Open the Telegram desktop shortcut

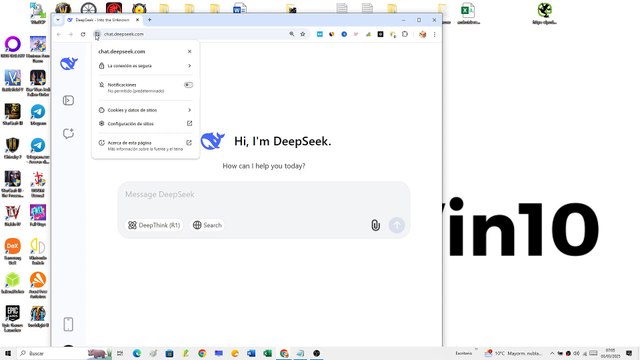click(38, 115)
